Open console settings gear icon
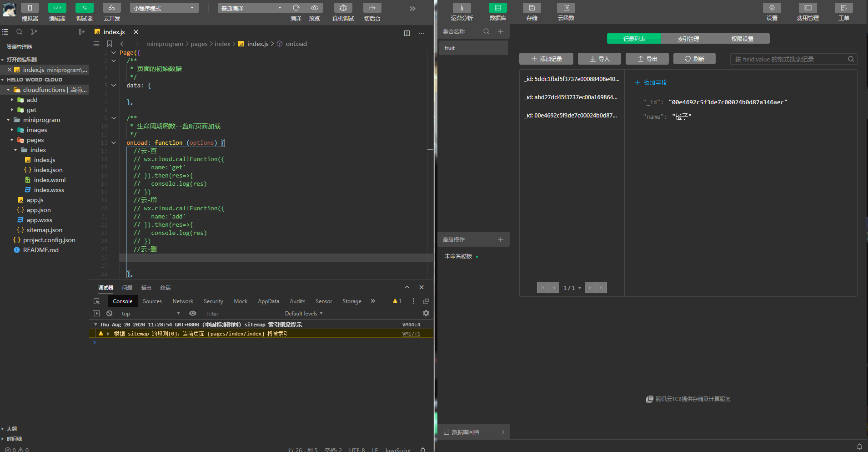 [x=426, y=313]
